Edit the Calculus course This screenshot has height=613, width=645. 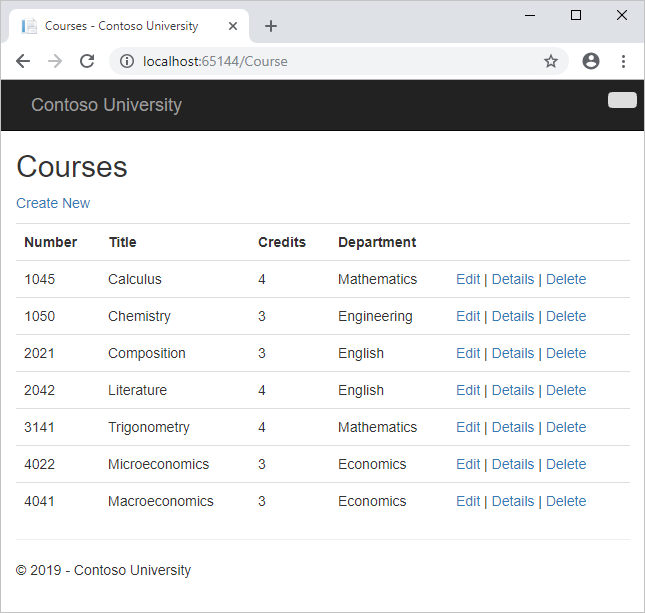click(468, 279)
